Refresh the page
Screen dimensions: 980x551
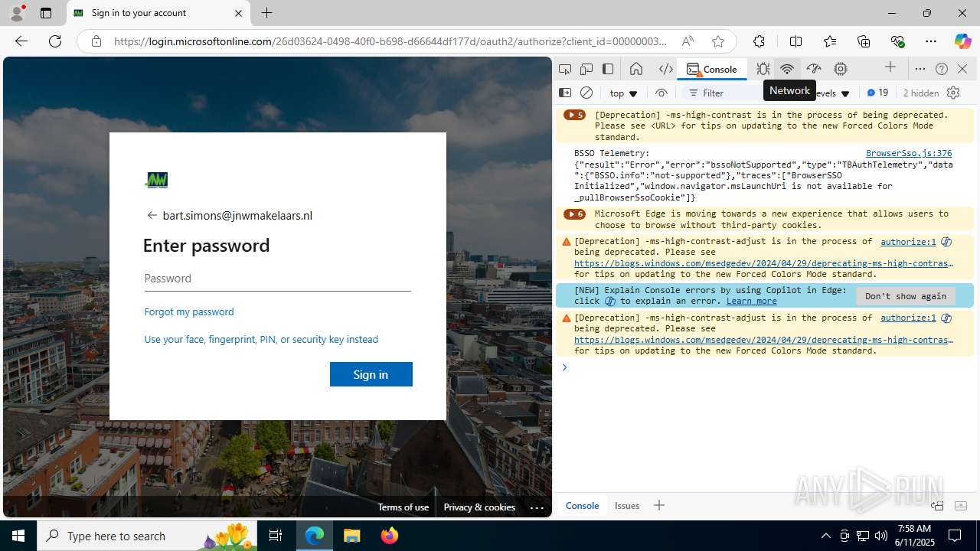55,41
